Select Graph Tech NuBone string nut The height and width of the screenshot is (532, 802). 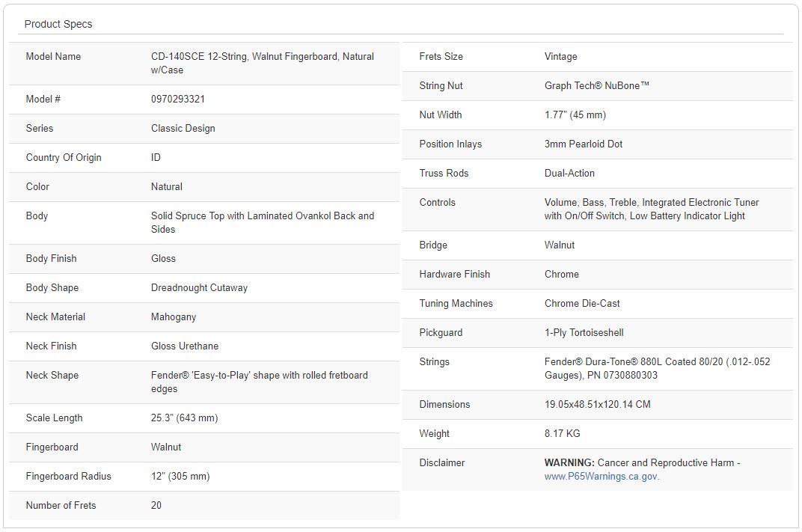tap(596, 86)
